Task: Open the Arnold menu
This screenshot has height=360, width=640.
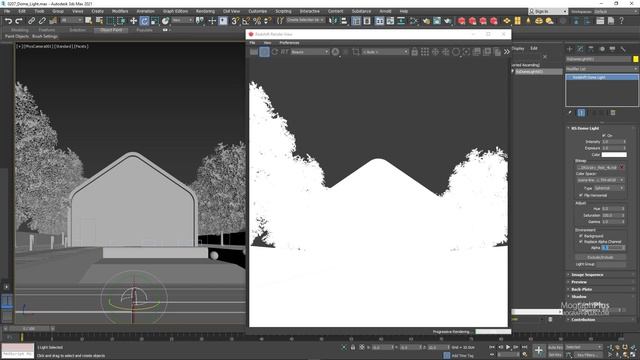Action: [x=385, y=11]
